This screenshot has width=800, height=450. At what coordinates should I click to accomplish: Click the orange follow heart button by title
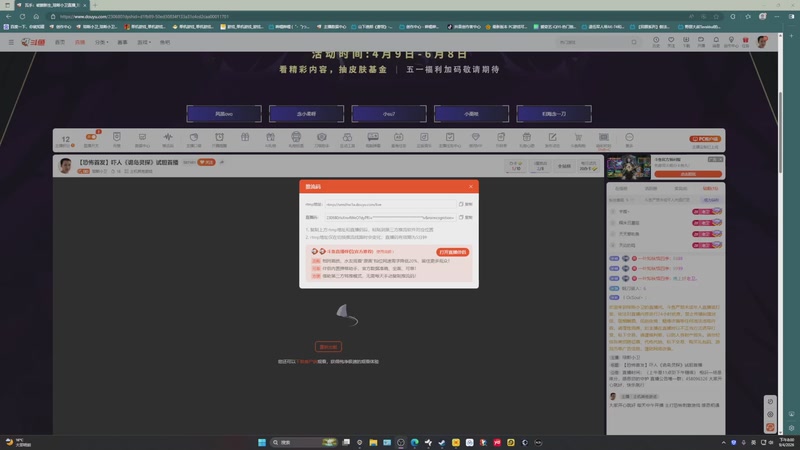(x=207, y=162)
